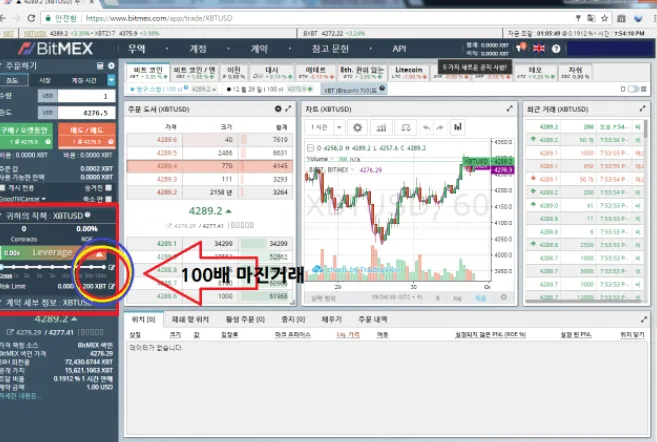Screen dimensions: 657x442
Task: Open Volume indicator legend dropdown
Action: (332, 159)
